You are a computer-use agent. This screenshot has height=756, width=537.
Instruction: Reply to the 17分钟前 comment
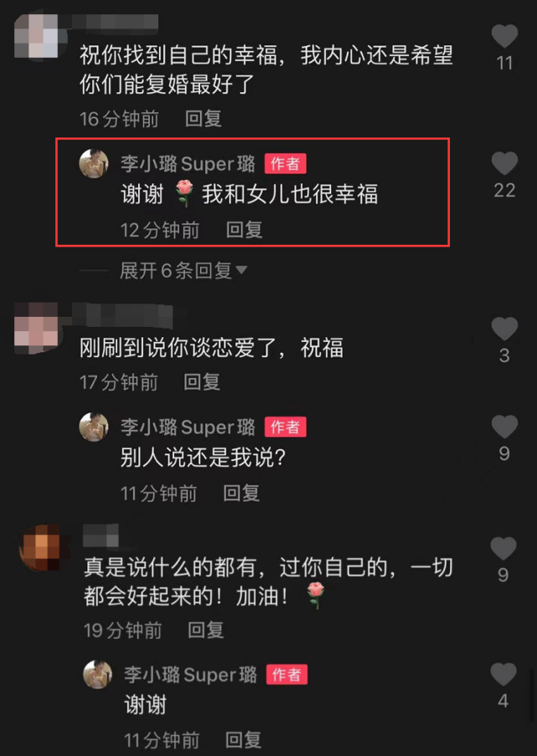coord(202,382)
